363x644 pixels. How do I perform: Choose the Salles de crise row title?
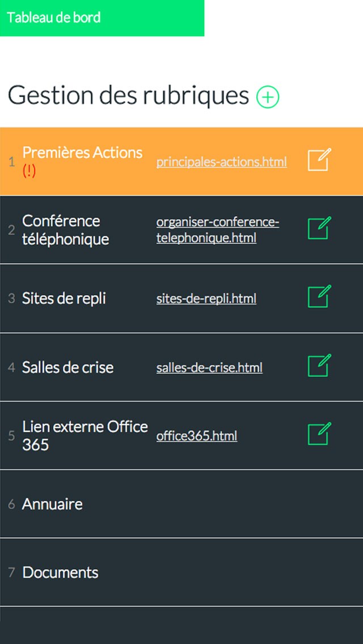coord(67,367)
